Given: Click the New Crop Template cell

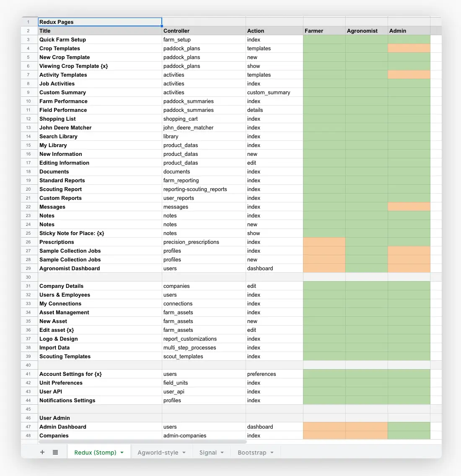Looking at the screenshot, I should tap(100, 57).
